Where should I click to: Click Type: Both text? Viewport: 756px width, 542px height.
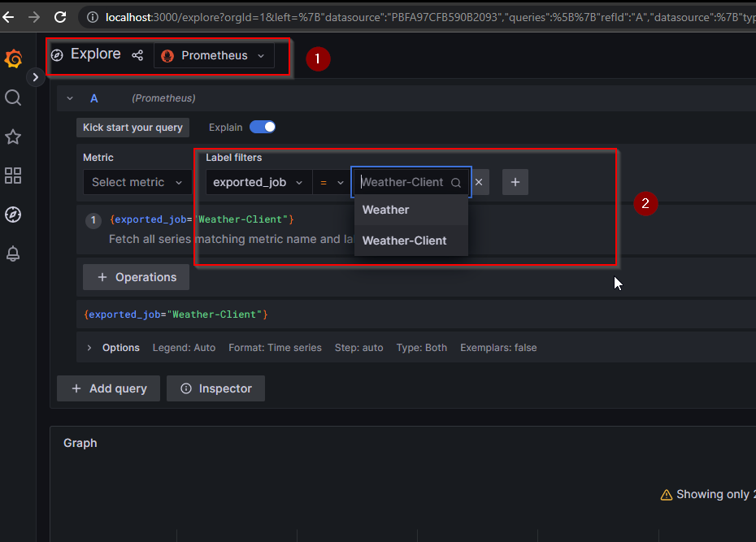pyautogui.click(x=421, y=348)
